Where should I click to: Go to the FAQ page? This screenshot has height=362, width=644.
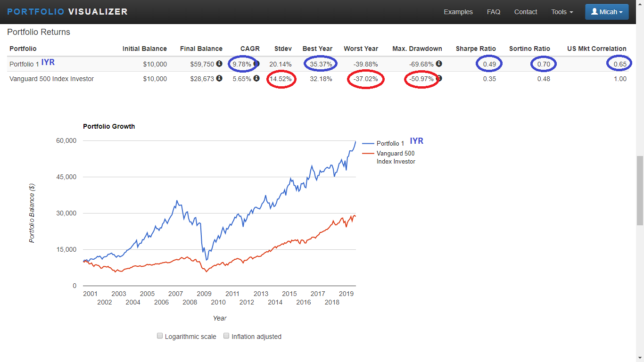494,12
